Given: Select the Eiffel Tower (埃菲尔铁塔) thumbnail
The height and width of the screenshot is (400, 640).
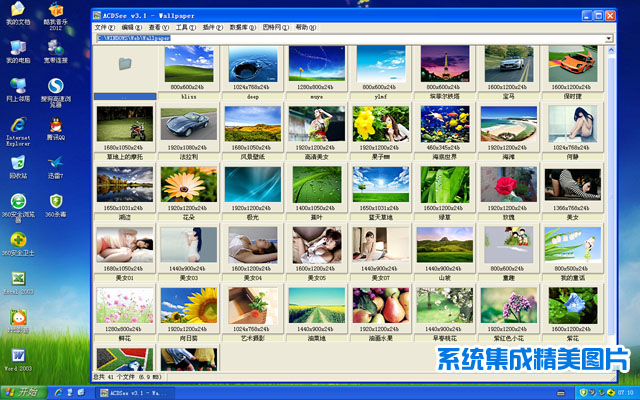Looking at the screenshot, I should pos(445,64).
